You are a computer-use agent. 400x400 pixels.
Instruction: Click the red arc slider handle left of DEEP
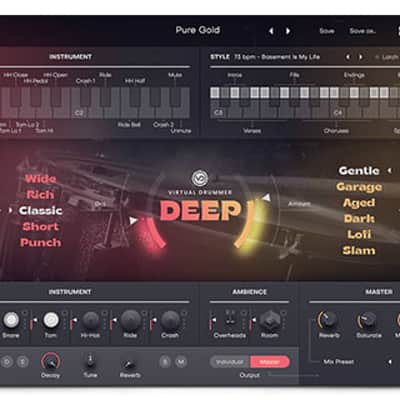click(134, 220)
